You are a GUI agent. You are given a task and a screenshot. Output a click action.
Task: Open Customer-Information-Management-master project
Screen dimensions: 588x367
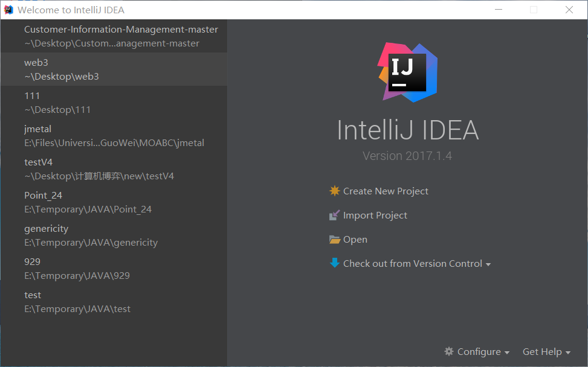click(114, 36)
